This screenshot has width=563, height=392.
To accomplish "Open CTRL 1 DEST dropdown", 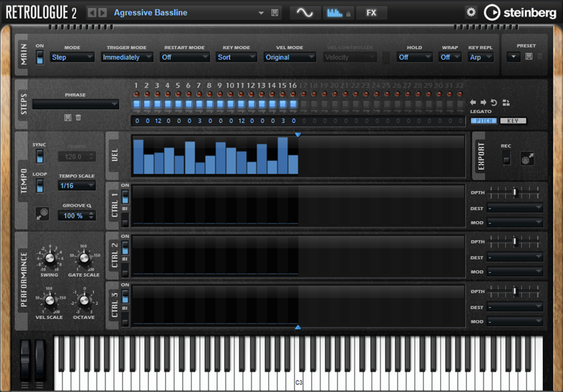I will pos(515,208).
